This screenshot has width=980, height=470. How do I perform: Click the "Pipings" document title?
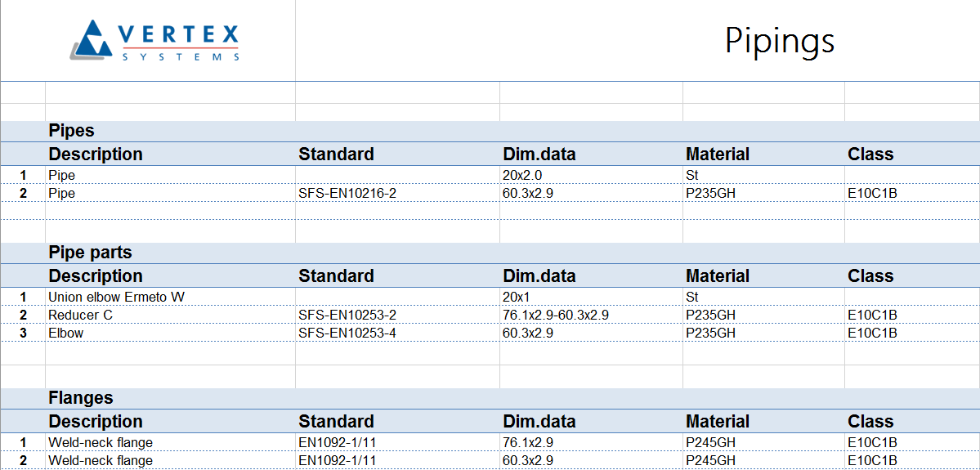click(x=779, y=41)
